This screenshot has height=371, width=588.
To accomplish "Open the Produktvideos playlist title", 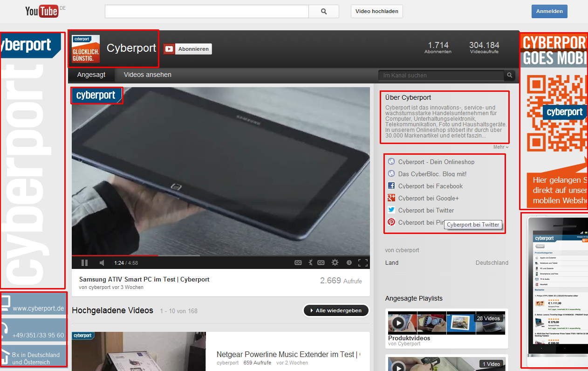I will [409, 338].
